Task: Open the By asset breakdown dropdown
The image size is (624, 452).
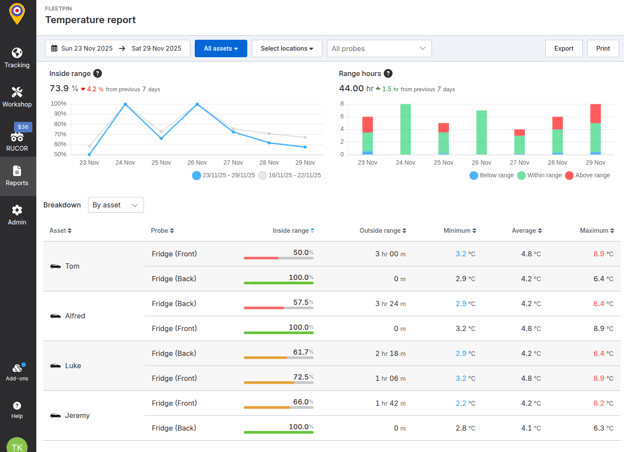Action: point(115,205)
